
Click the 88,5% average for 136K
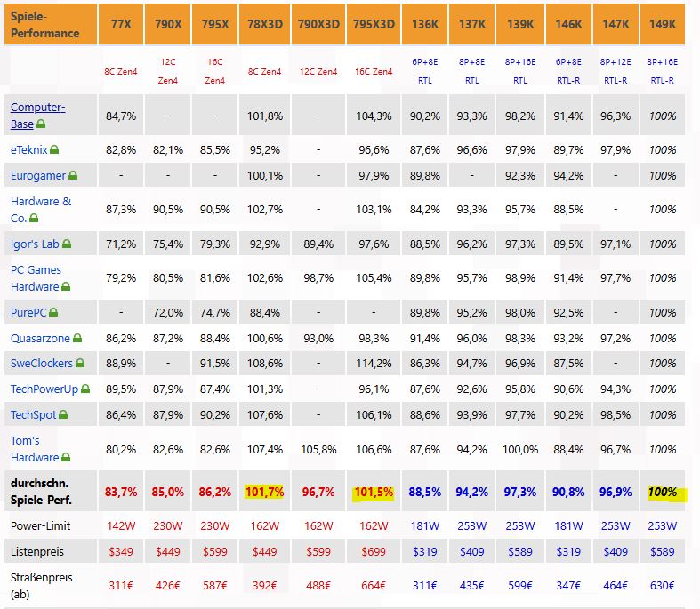pyautogui.click(x=425, y=493)
